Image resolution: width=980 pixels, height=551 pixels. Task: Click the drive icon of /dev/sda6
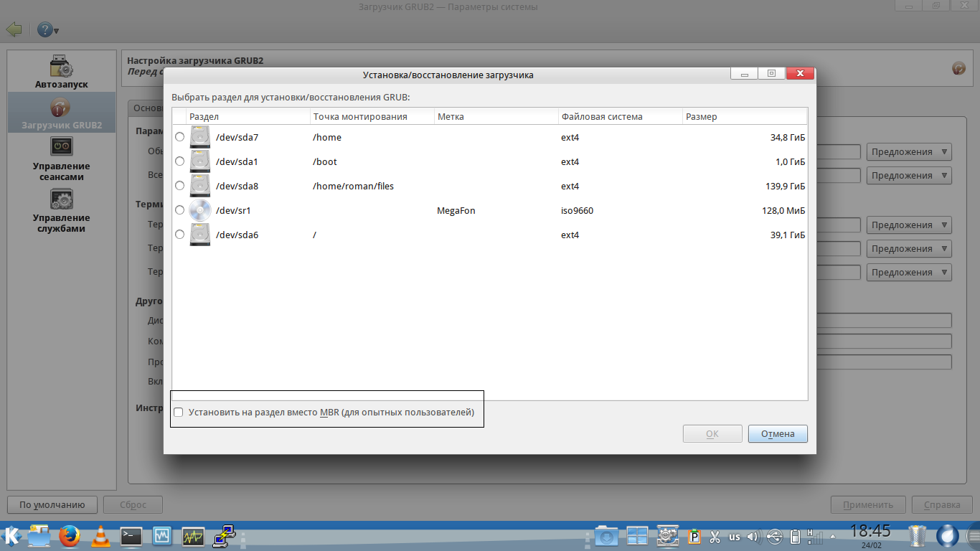200,235
